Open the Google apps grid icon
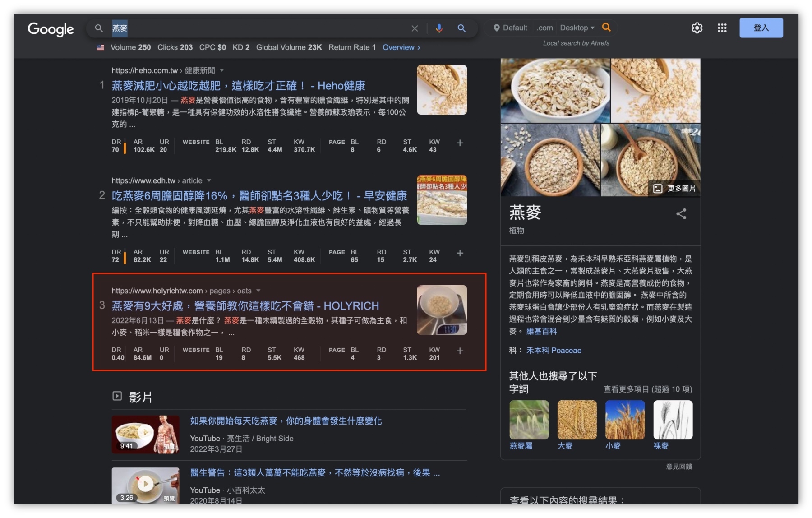 pos(722,28)
